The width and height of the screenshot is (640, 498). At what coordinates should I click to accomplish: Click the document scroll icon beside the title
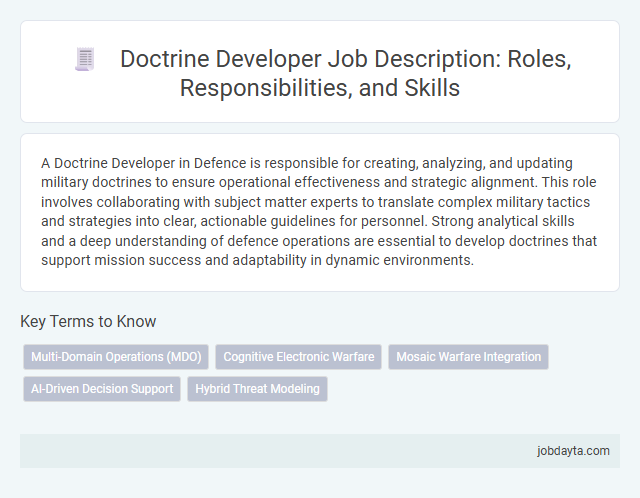(85, 59)
